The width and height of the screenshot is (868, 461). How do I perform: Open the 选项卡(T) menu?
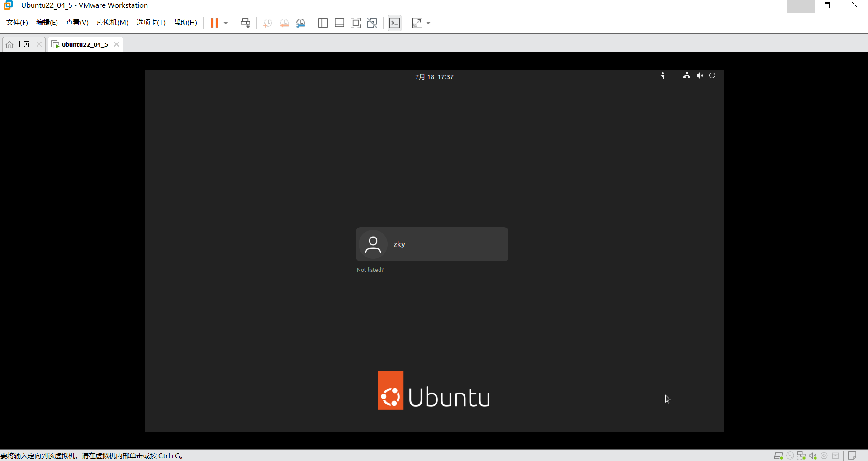tap(151, 22)
